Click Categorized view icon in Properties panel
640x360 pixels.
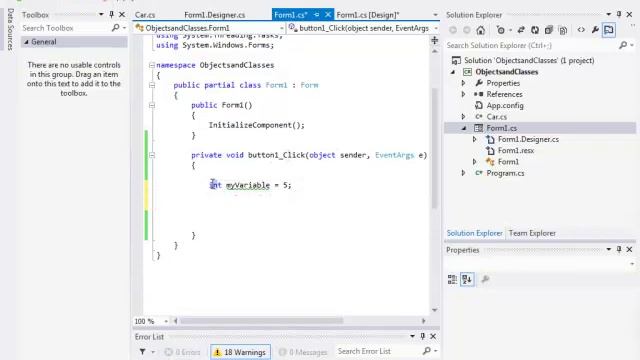click(x=452, y=279)
